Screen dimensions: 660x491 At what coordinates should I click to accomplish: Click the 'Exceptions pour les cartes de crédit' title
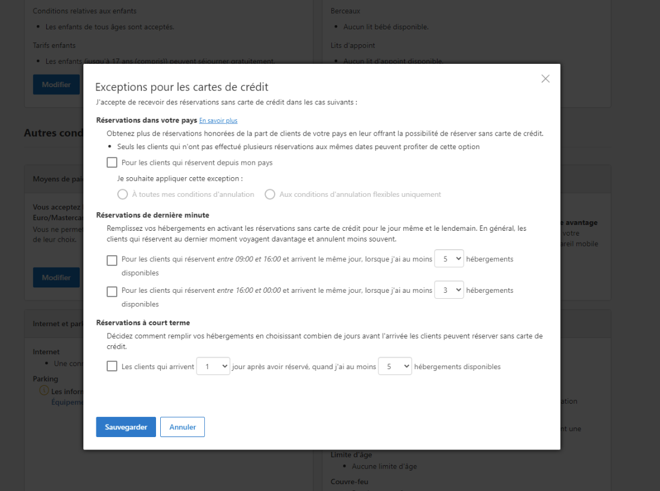pos(182,87)
